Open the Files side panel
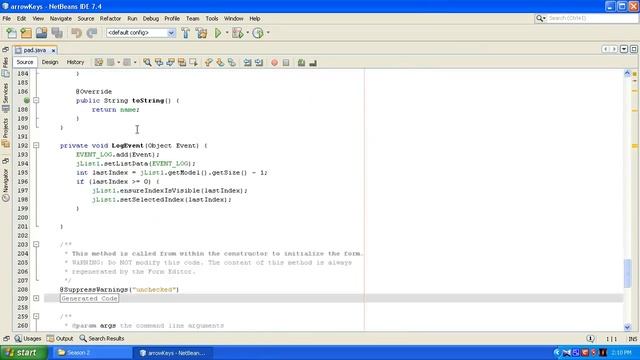This screenshot has height=360, width=640. pos(5,67)
